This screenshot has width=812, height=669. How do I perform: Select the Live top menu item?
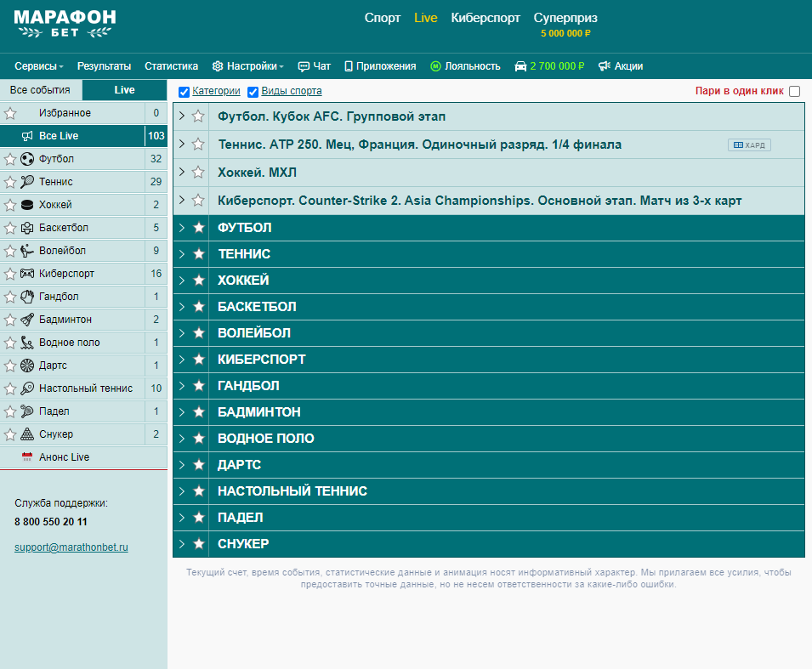426,18
